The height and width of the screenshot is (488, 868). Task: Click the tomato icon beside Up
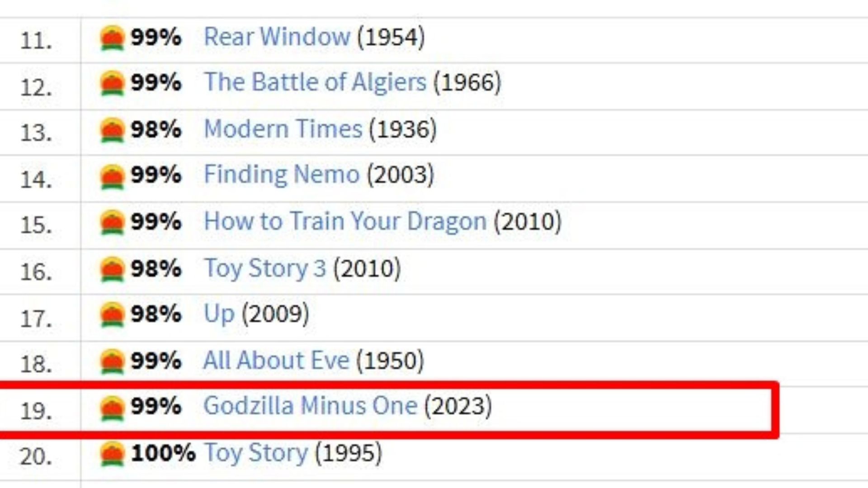112,315
